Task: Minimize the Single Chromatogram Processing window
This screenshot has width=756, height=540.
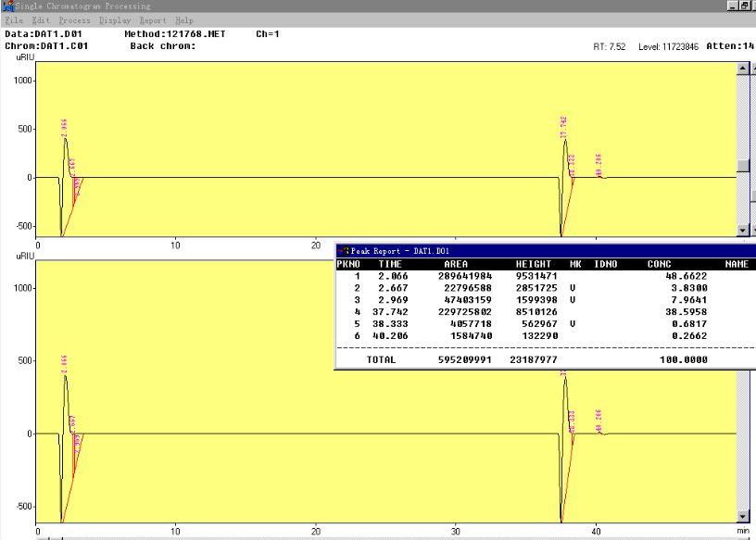Action: 734,6
